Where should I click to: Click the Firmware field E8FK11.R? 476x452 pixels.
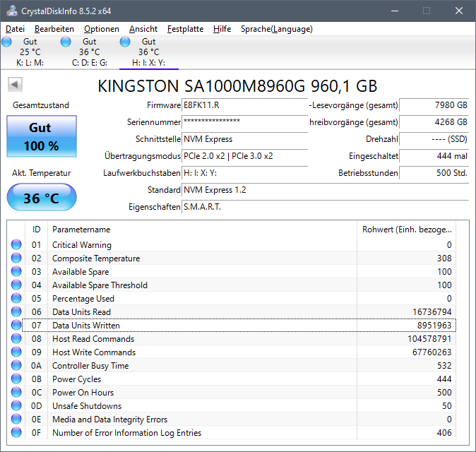pos(244,105)
